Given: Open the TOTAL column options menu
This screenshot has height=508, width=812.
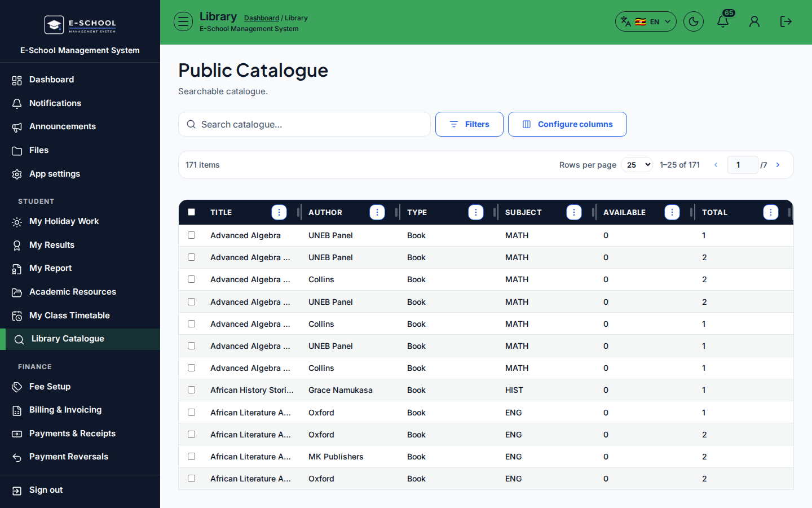Looking at the screenshot, I should point(771,212).
